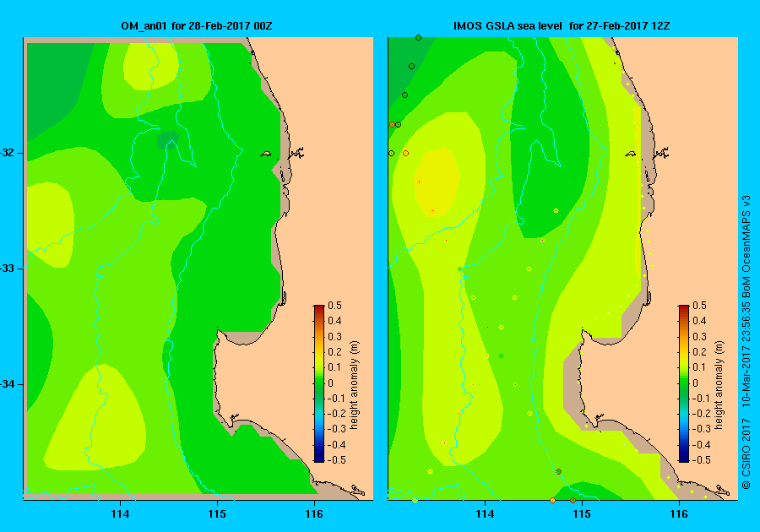
Task: Click the 0.2 tick on the left color bar
Action: pos(335,352)
